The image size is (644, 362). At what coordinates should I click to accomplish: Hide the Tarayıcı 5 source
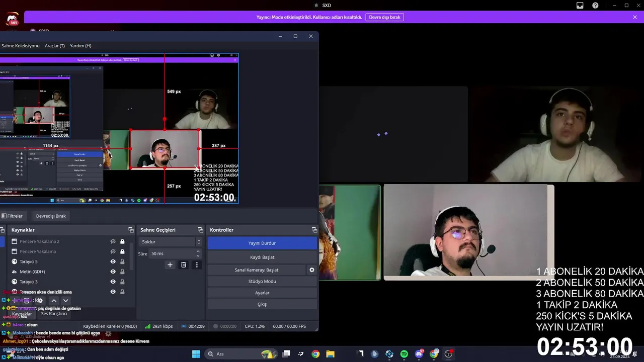coord(113,261)
